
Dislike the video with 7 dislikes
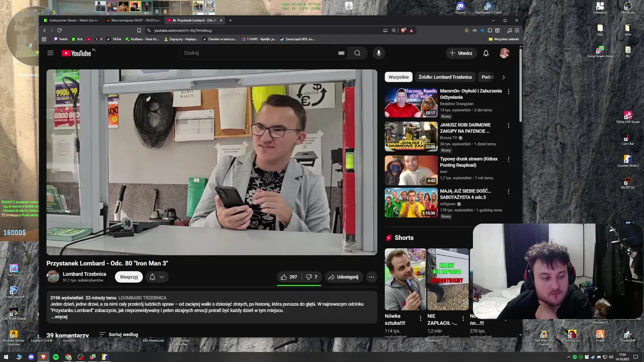click(x=312, y=277)
